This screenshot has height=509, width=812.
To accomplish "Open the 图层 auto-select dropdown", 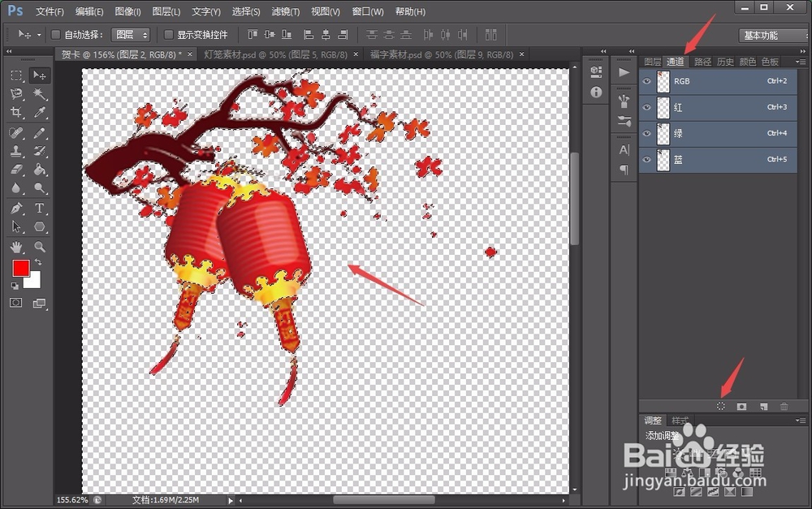I will point(132,35).
